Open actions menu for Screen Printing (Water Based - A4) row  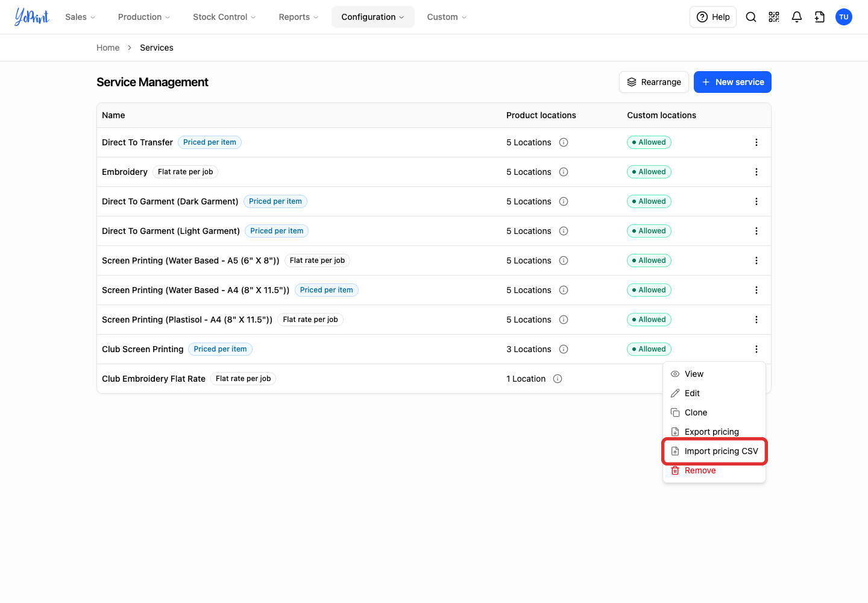tap(756, 290)
